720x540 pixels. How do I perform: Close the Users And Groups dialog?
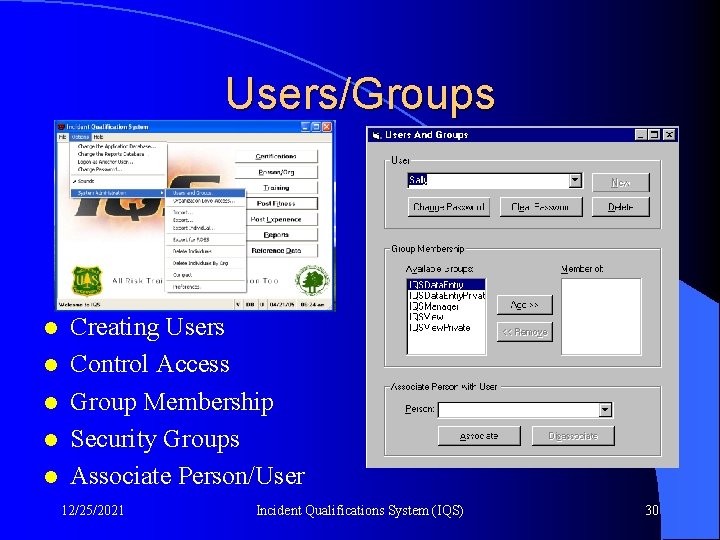(x=669, y=135)
